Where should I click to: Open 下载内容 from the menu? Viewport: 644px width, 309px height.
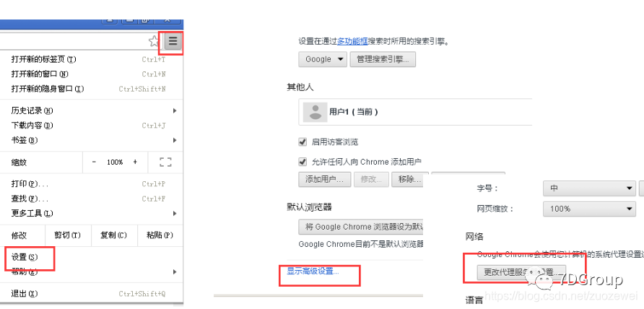tap(91, 126)
